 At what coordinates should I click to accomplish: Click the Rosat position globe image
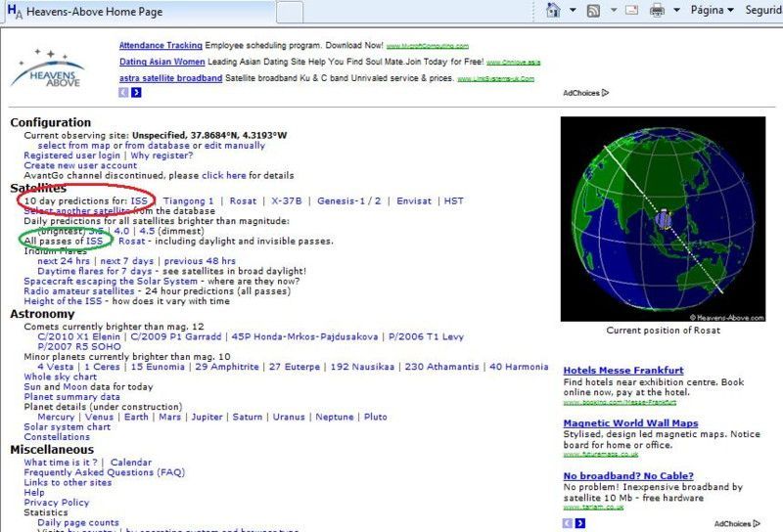coord(664,219)
